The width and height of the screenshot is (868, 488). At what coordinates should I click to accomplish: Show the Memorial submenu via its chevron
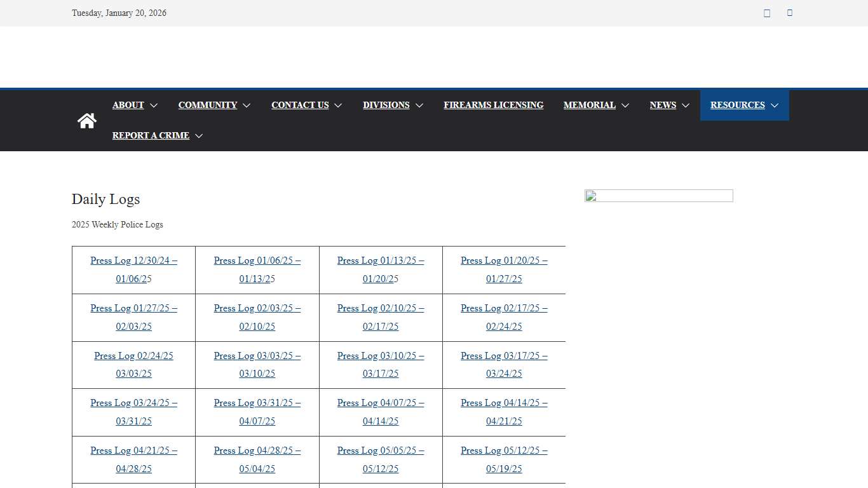pyautogui.click(x=625, y=105)
